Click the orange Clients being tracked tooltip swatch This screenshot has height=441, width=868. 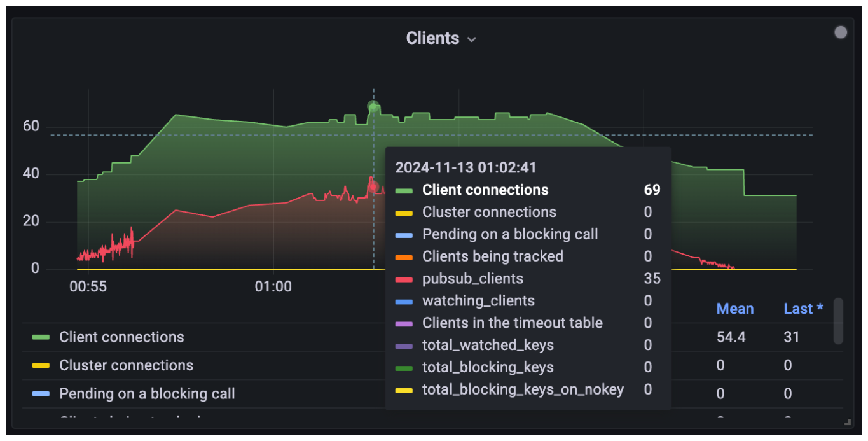pos(404,257)
